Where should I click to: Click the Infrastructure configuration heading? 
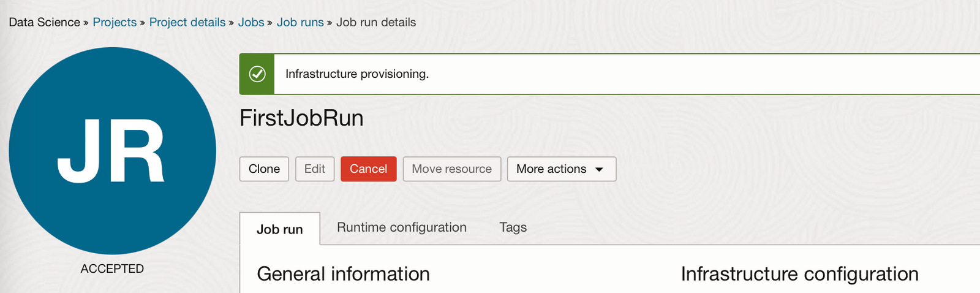point(800,274)
